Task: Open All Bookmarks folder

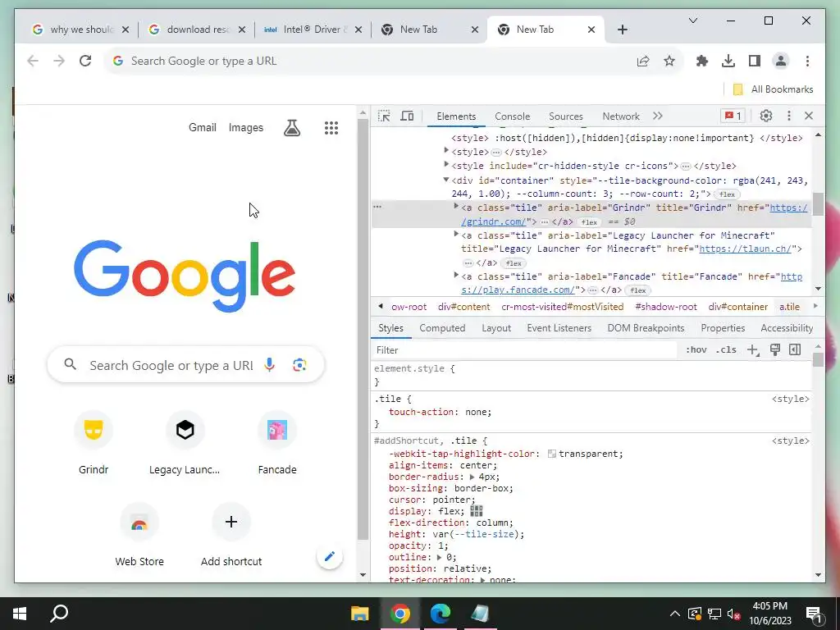Action: tap(773, 89)
